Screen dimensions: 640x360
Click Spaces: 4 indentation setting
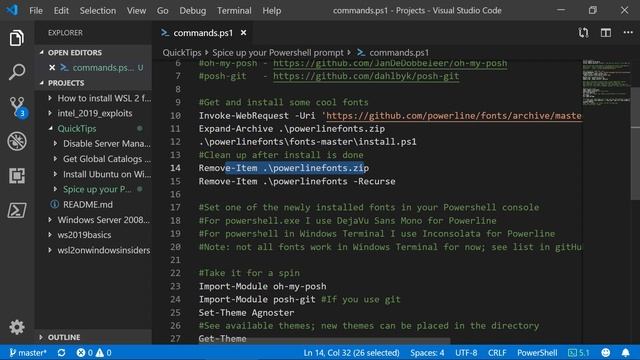pos(427,353)
